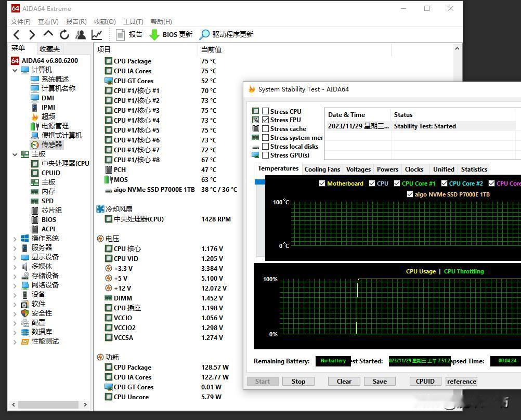This screenshot has height=420, width=521.
Task: Click the Preferences button
Action: pos(461,381)
